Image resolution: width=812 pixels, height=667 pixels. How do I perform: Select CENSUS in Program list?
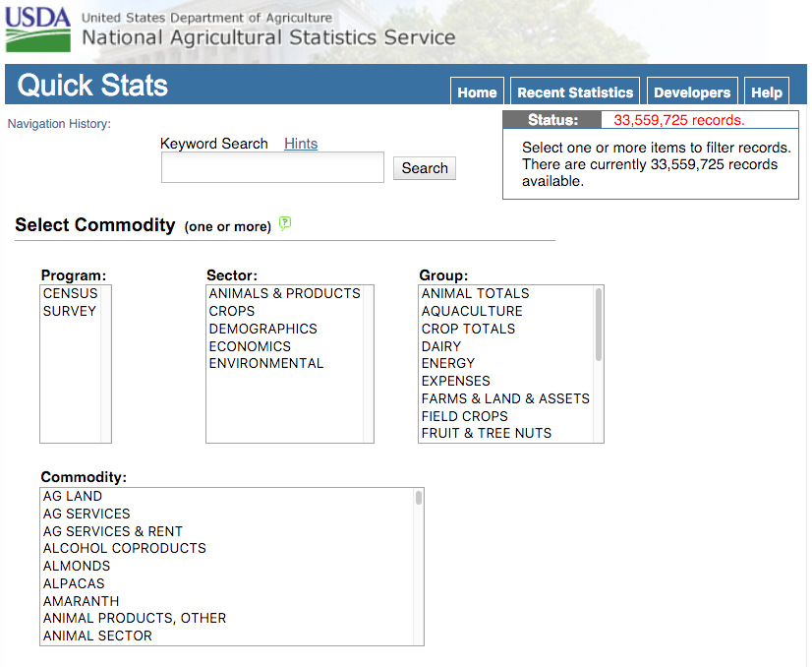click(x=71, y=293)
